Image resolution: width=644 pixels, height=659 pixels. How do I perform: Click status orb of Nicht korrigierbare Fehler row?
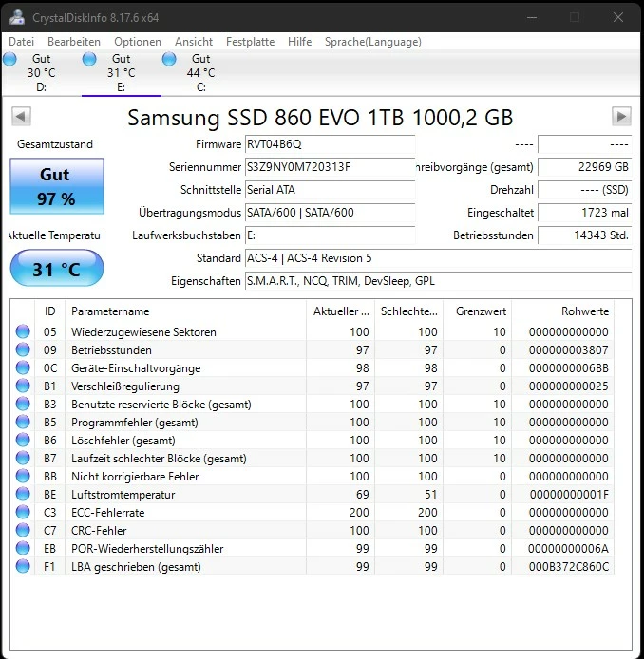[23, 476]
